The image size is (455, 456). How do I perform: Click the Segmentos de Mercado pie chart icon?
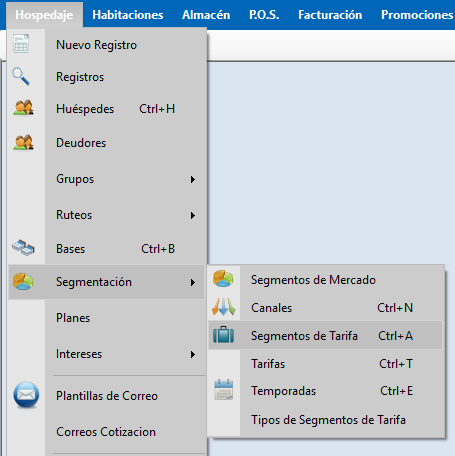click(x=223, y=279)
